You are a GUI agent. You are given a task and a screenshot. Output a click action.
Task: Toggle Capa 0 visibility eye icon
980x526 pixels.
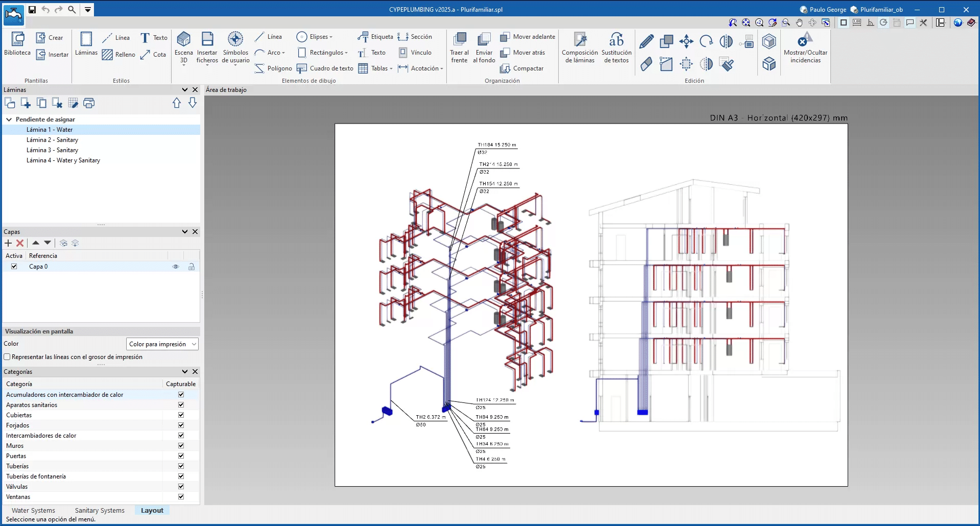pyautogui.click(x=176, y=267)
